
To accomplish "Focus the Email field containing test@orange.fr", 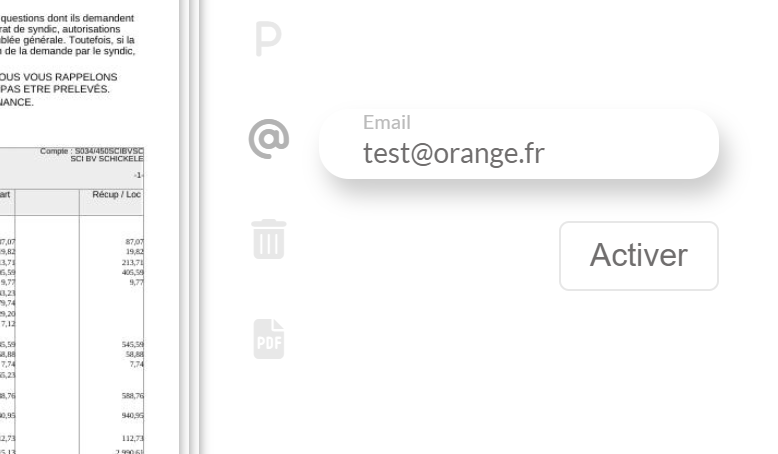I will click(519, 144).
